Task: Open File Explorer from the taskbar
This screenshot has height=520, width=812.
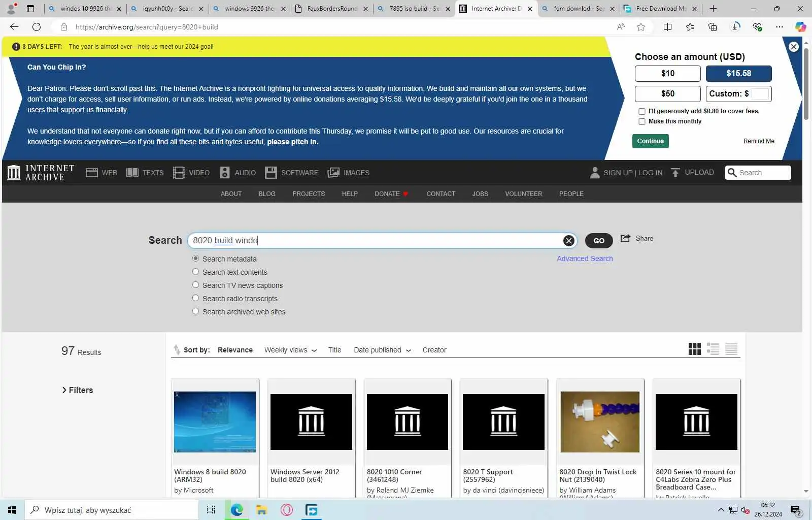Action: click(262, 510)
